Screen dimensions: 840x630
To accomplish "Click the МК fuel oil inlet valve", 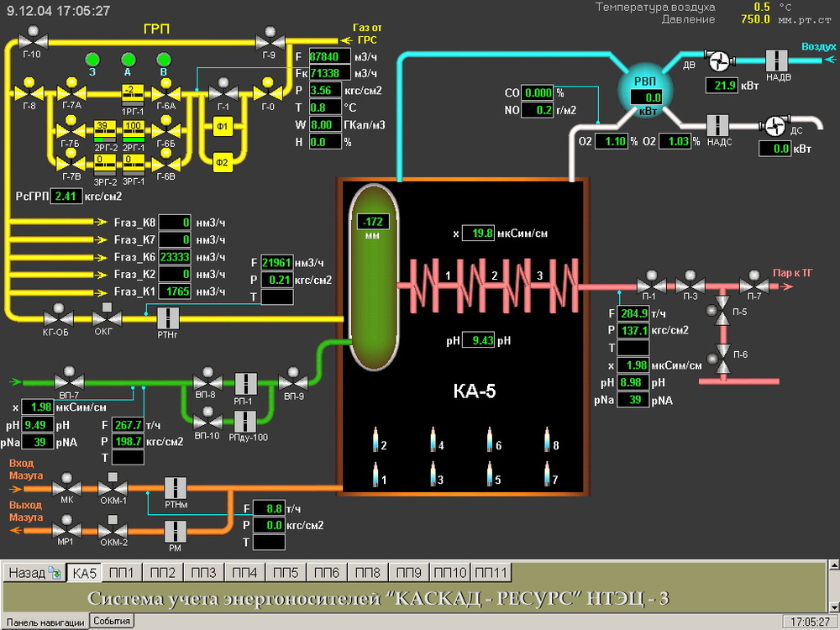I will point(66,486).
